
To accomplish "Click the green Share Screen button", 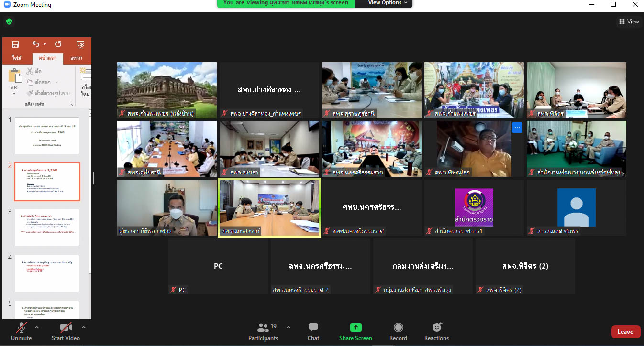I will pos(355,331).
